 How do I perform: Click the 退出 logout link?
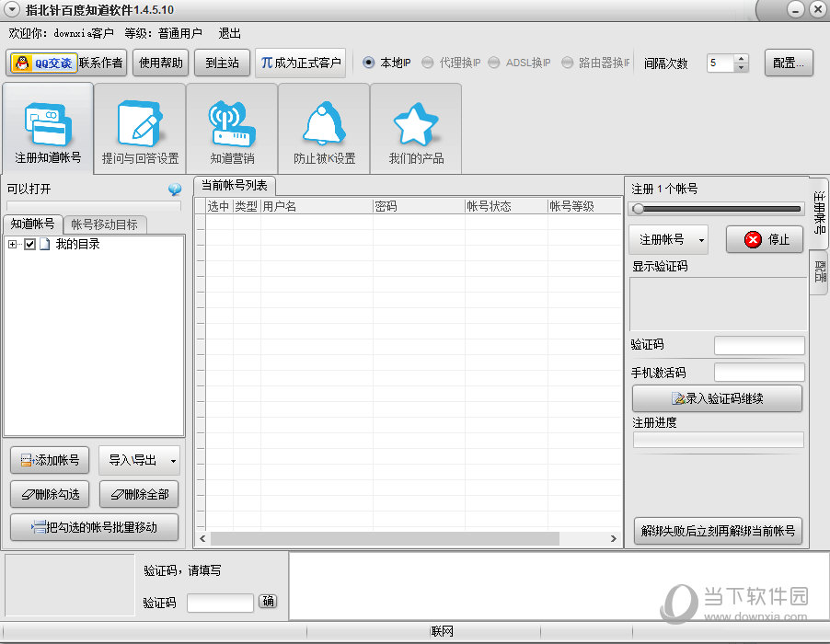point(230,33)
